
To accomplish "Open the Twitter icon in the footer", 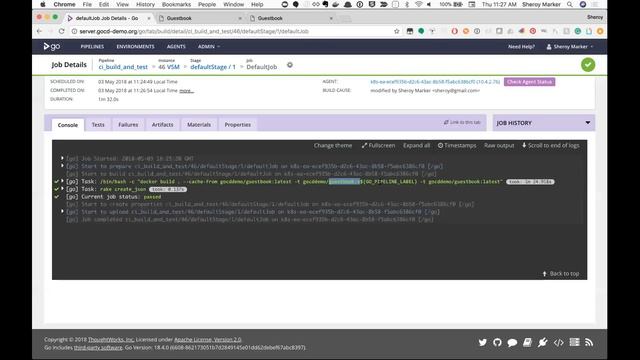I will click(x=482, y=342).
